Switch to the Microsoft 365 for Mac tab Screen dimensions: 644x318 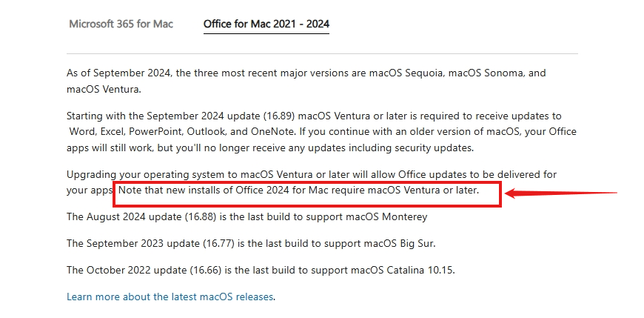tap(121, 24)
